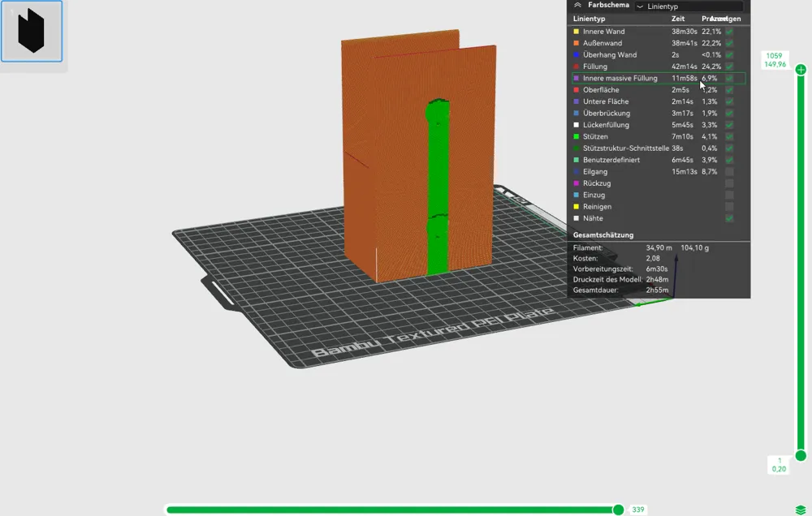Disable the Eilgang checkbox

pyautogui.click(x=729, y=171)
